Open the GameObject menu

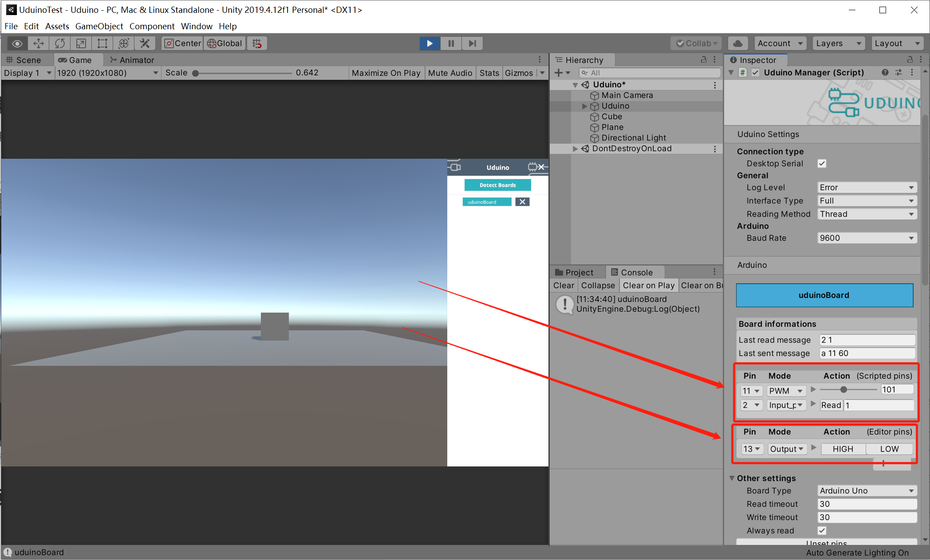click(x=99, y=26)
